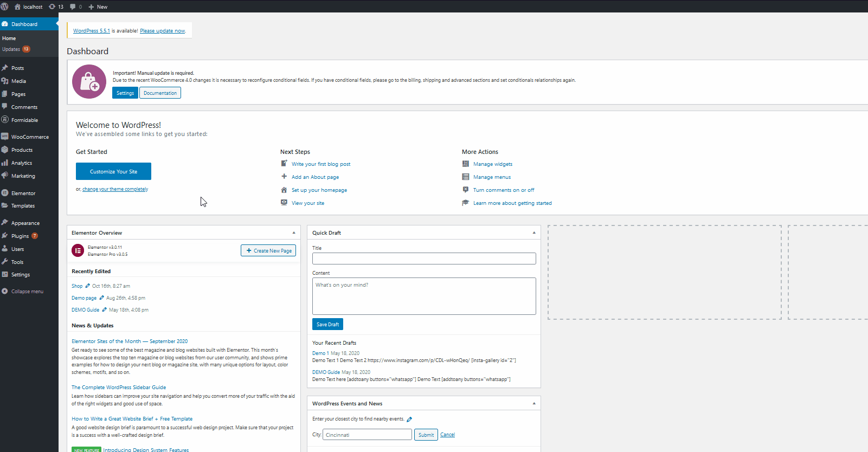Screen dimensions: 868x452
Task: Click Manage menus link
Action: click(x=492, y=177)
